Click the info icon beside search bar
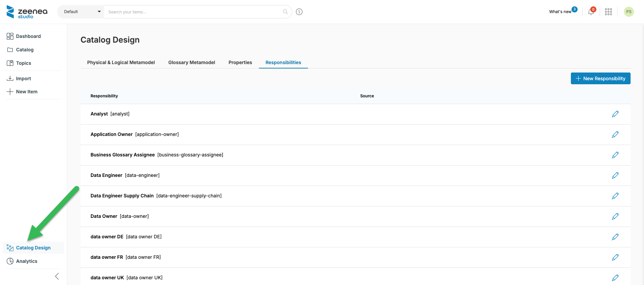This screenshot has height=285, width=644. (299, 12)
